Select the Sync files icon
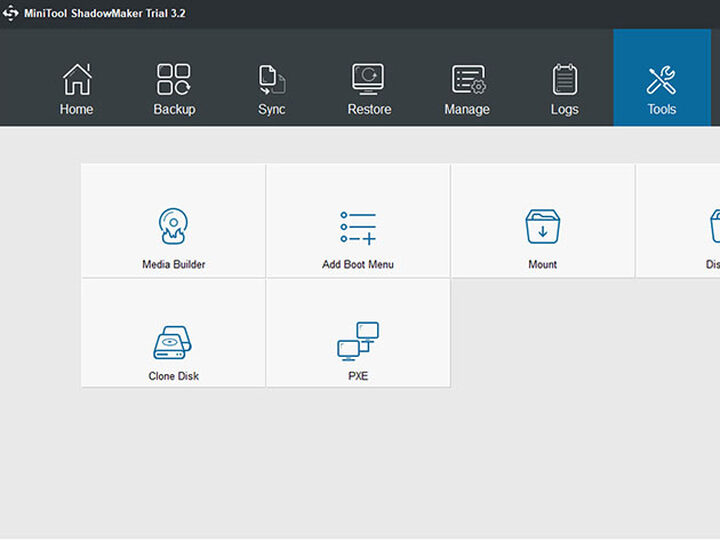 tap(272, 79)
